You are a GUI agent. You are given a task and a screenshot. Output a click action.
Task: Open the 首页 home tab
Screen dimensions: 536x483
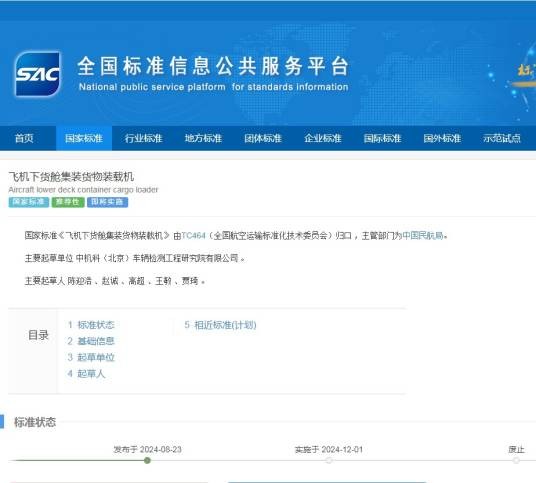tap(24, 138)
